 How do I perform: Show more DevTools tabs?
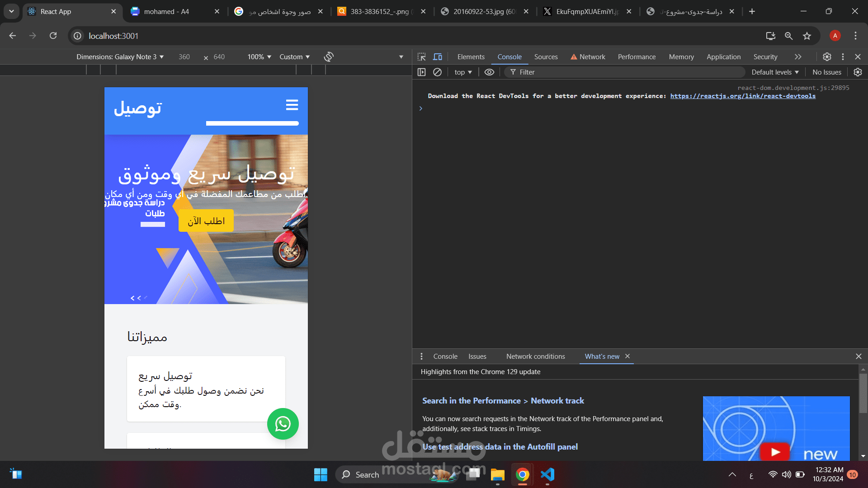[798, 56]
